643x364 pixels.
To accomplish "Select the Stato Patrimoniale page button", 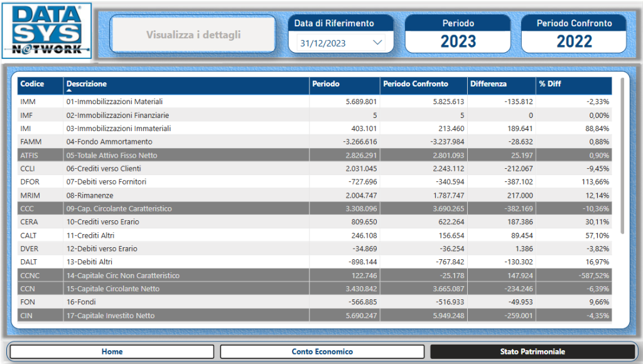I will point(532,351).
